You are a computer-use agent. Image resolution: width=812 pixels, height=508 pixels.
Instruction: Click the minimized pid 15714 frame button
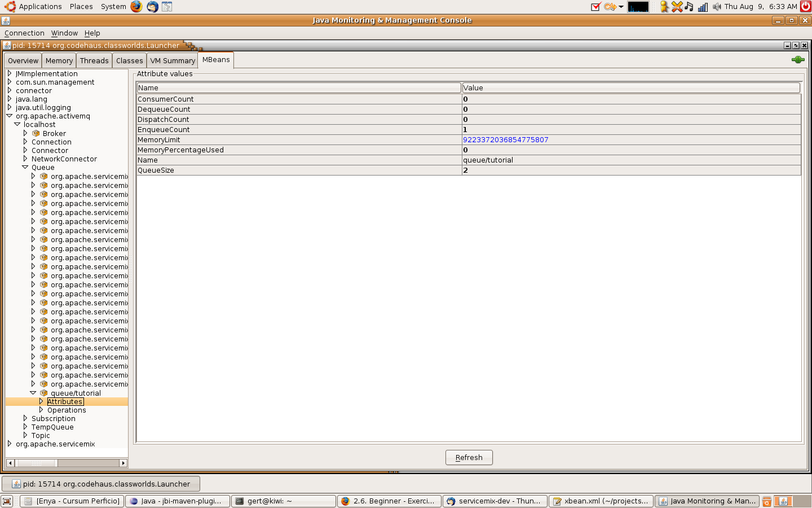101,484
